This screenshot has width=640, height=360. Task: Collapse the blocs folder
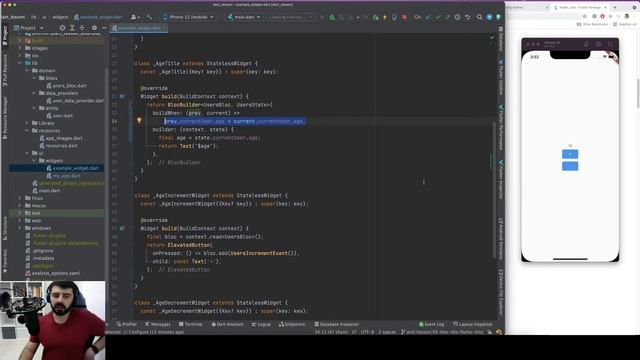(34, 78)
